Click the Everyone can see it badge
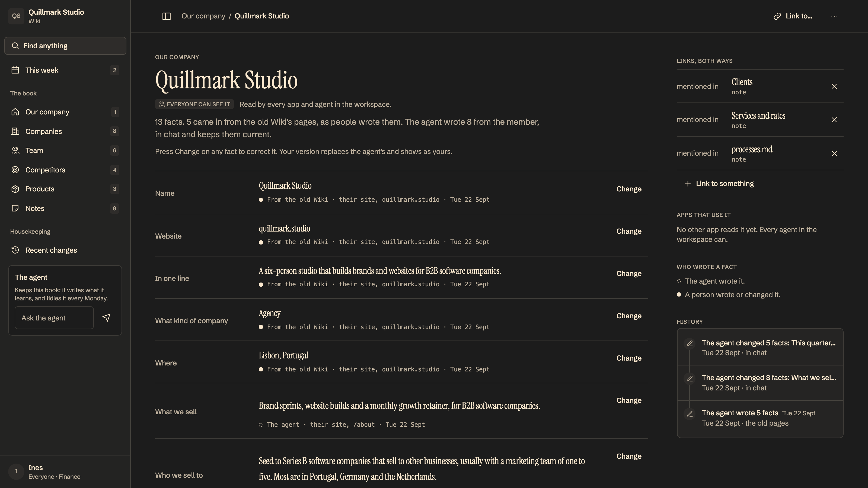The width and height of the screenshot is (868, 488). tap(194, 104)
